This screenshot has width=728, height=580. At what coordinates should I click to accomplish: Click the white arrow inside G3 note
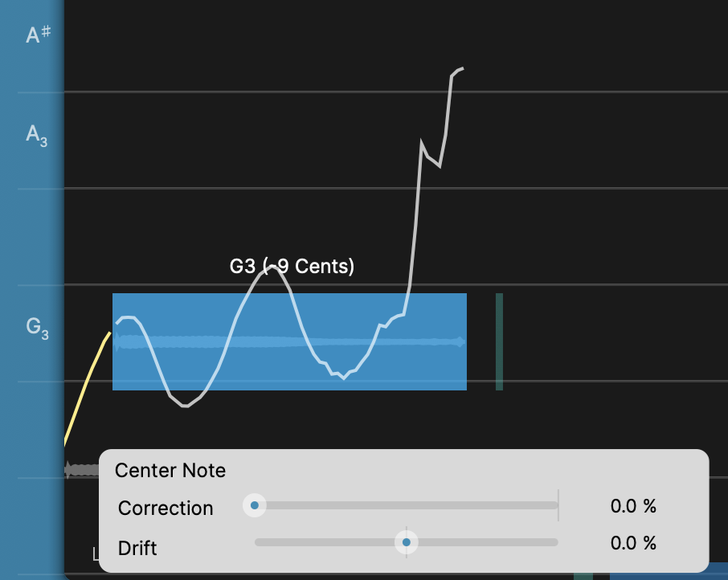(x=461, y=342)
